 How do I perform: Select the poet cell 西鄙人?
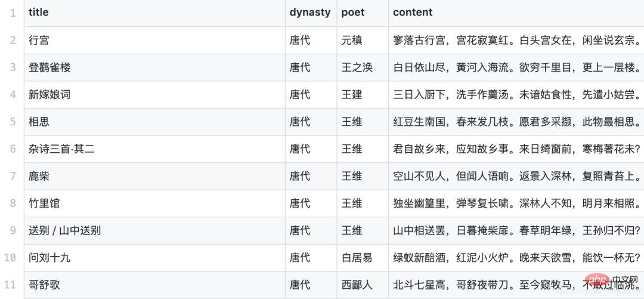click(x=357, y=285)
